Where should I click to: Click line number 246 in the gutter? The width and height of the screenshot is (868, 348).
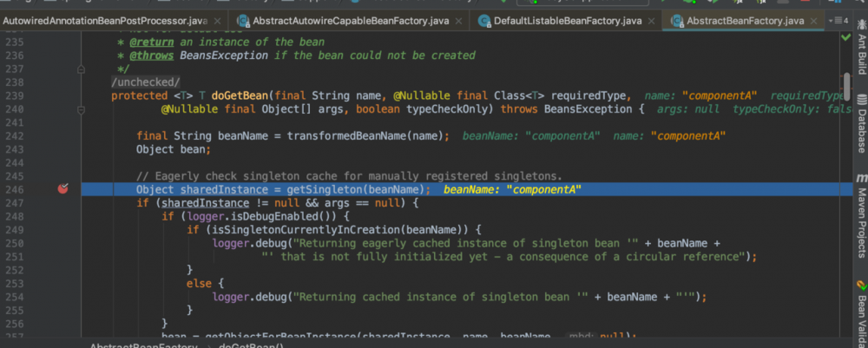click(x=15, y=190)
